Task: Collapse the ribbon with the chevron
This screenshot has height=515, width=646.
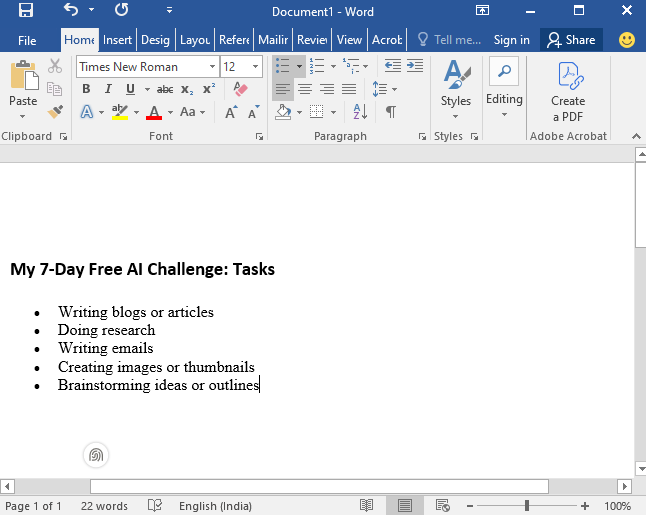Action: click(x=636, y=136)
